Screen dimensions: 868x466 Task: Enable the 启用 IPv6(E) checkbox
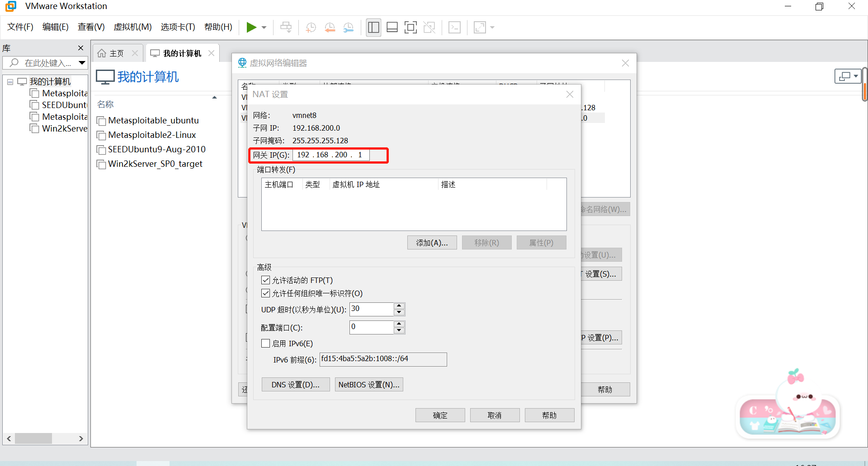click(266, 344)
